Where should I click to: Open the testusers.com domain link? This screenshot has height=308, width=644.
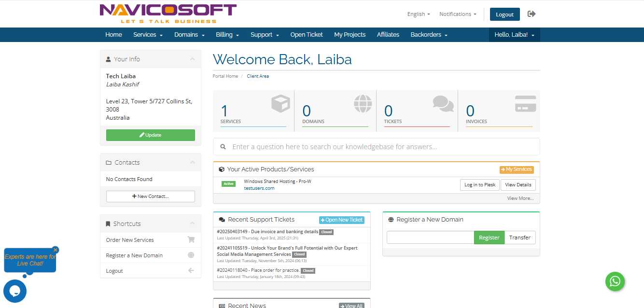[x=259, y=188]
